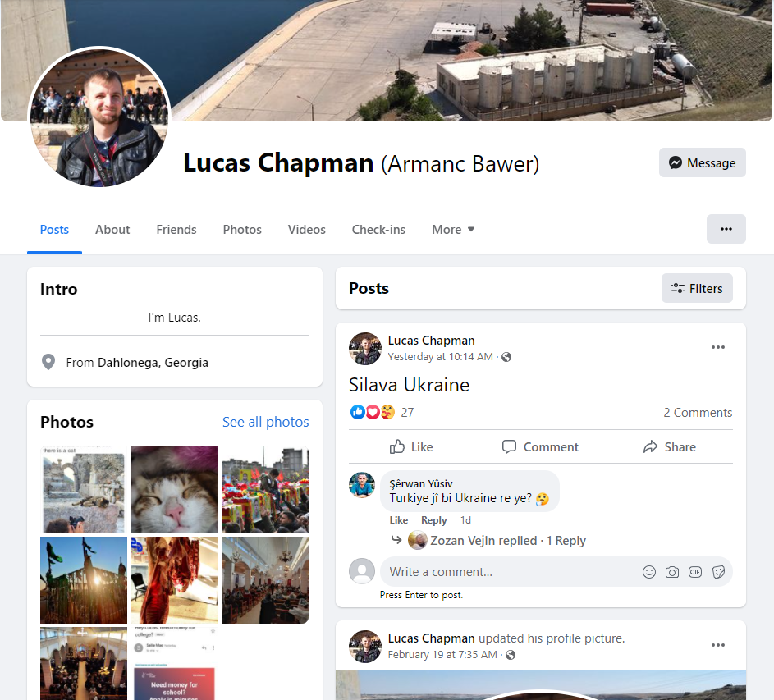The width and height of the screenshot is (774, 700).
Task: View the 2 Comments link
Action: (x=698, y=413)
